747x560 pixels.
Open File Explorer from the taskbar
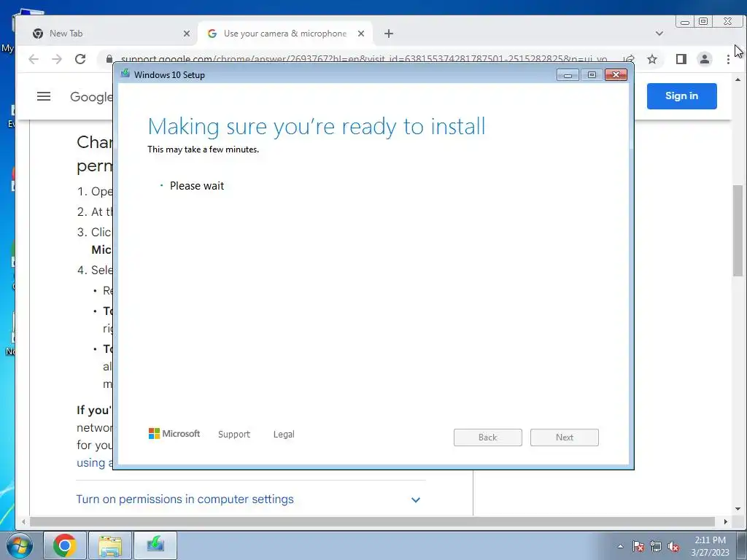pyautogui.click(x=110, y=545)
